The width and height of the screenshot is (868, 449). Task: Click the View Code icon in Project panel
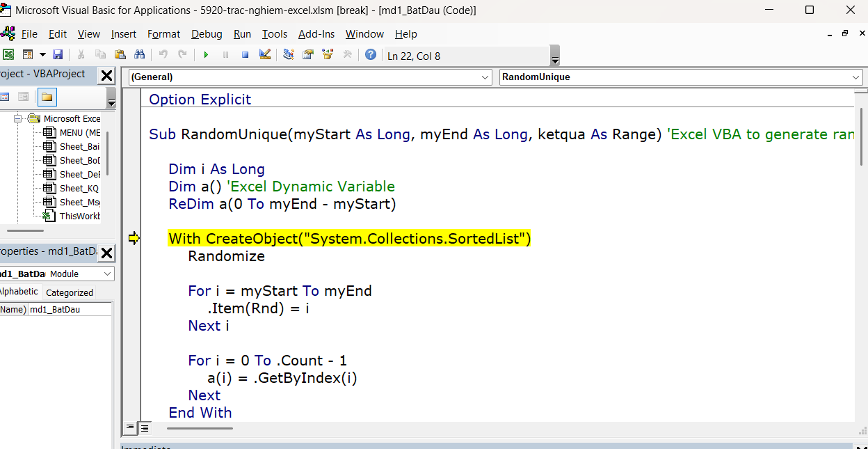coord(4,97)
